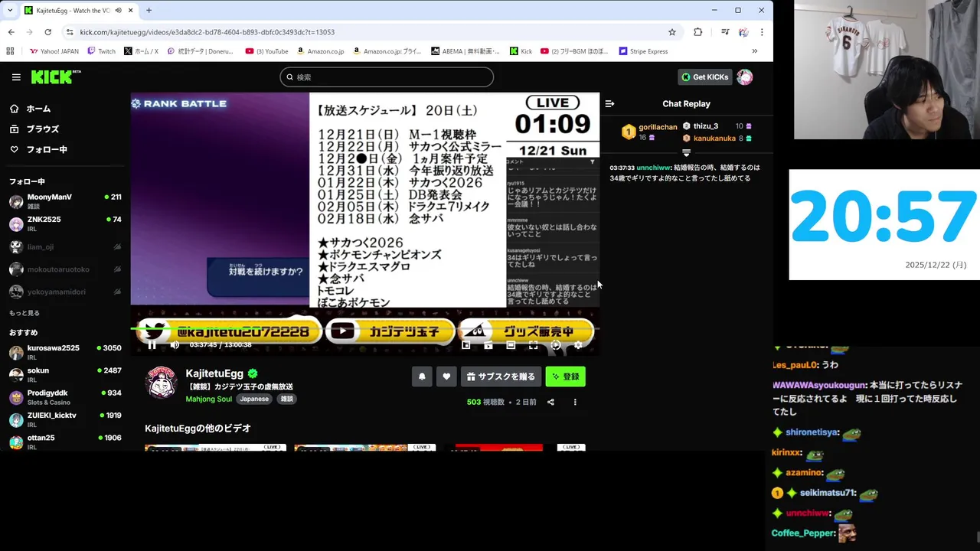Open Prodigyddk recommended channel
The height and width of the screenshot is (551, 980).
(x=65, y=397)
